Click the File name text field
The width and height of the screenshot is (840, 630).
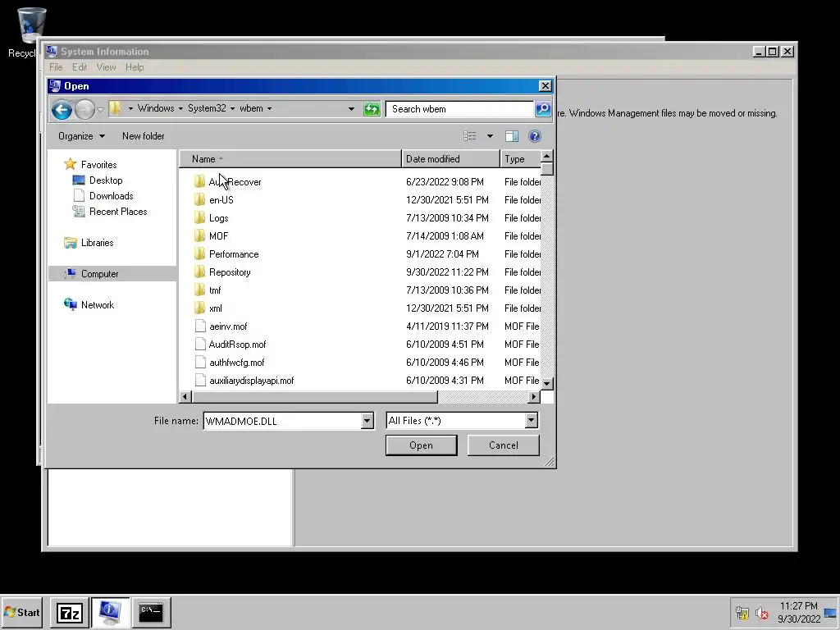[x=283, y=421]
